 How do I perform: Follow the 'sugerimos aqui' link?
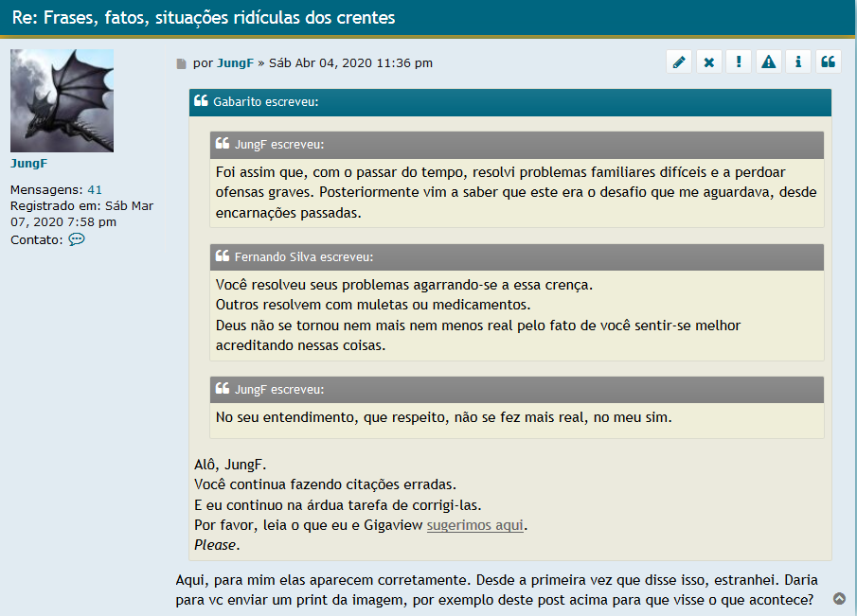pyautogui.click(x=475, y=525)
